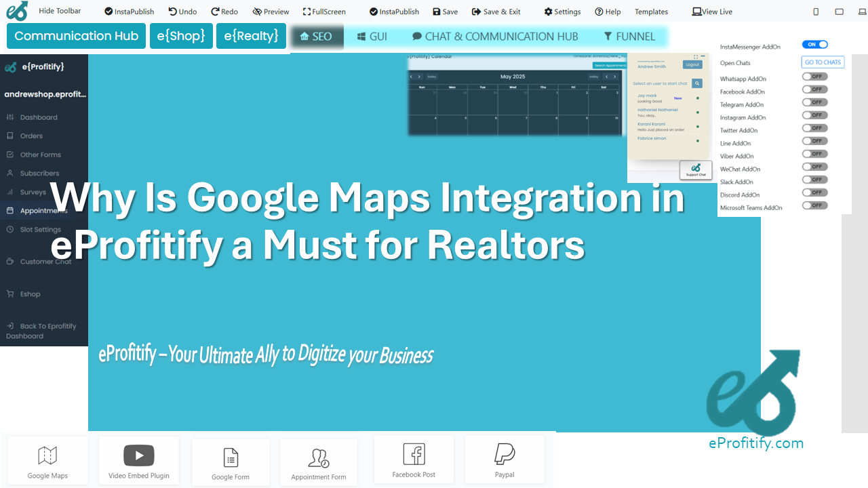Viewport: 868px width, 488px height.
Task: Open chat with Fabrice simon
Action: coord(668,138)
